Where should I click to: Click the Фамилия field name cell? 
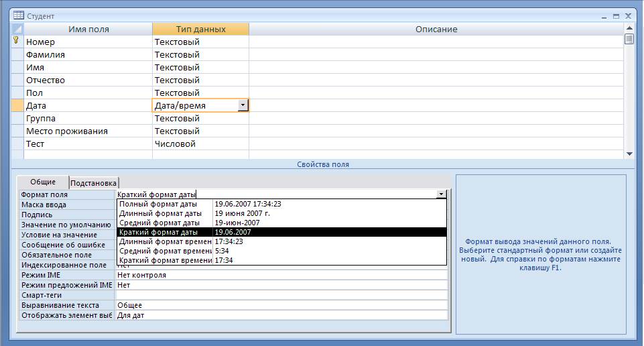[88, 55]
